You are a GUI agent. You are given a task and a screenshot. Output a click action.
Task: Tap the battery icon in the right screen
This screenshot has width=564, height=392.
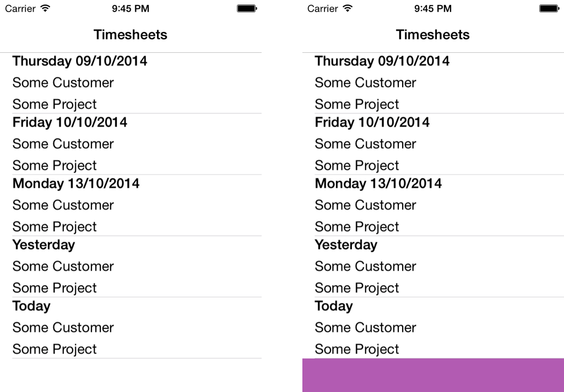click(549, 8)
